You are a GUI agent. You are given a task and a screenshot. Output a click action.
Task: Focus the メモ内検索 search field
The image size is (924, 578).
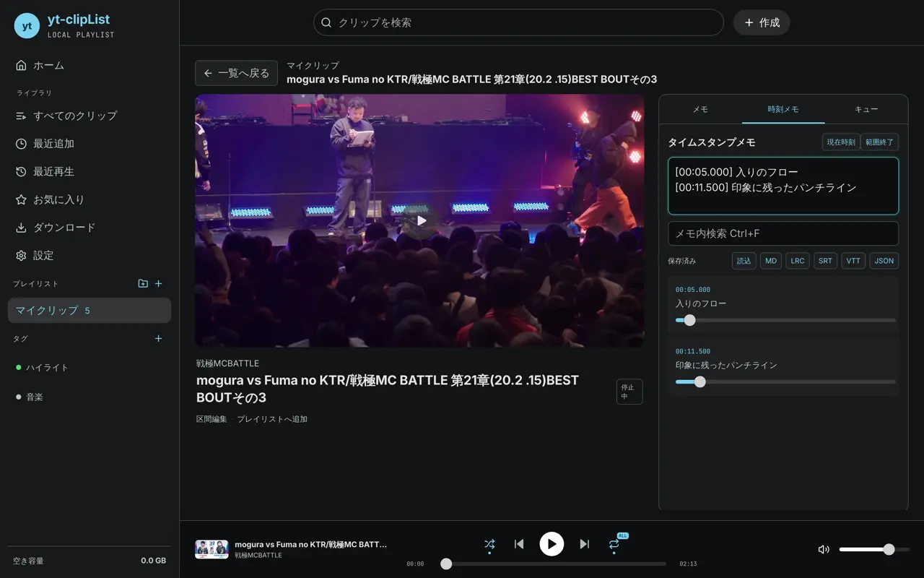tap(783, 233)
